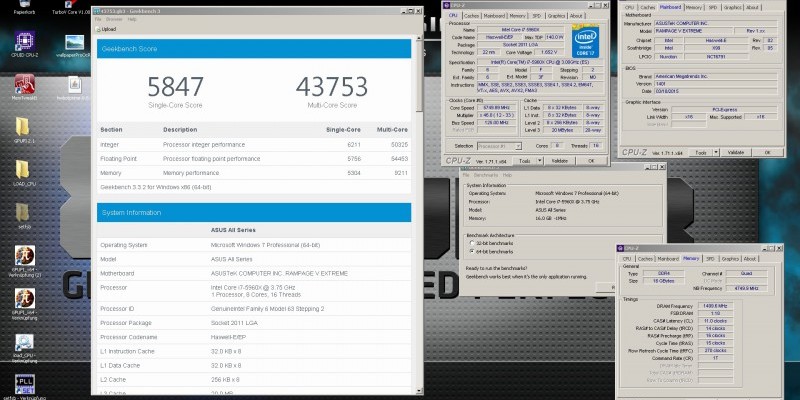Open the GPUPI 2.1 desktop folder
The width and height of the screenshot is (800, 400).
click(x=22, y=128)
